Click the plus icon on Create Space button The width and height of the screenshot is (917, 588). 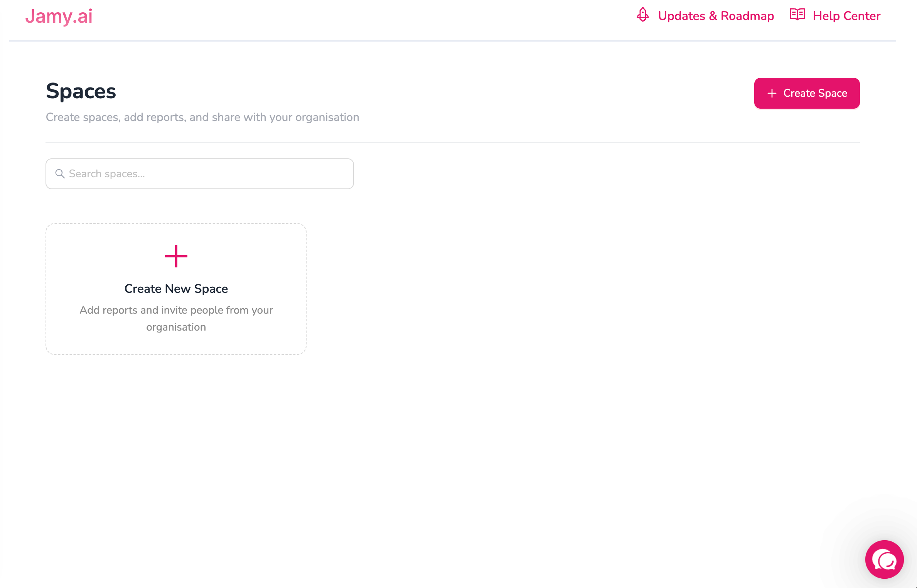[x=772, y=93]
